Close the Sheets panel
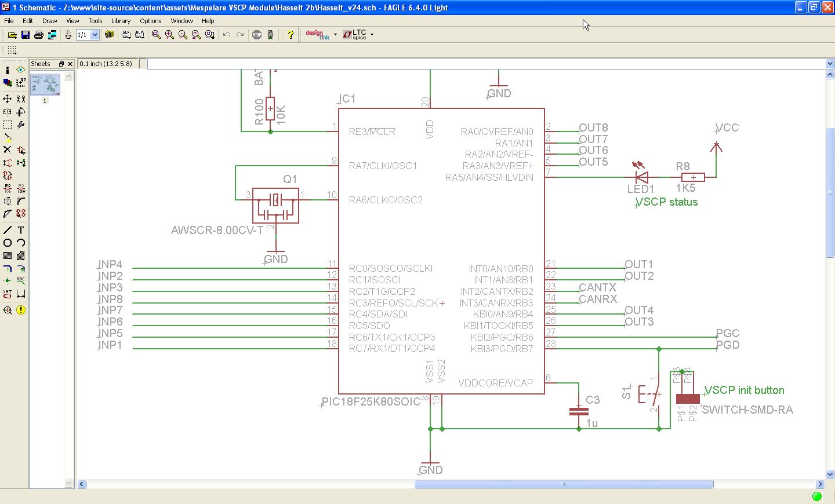The image size is (835, 504). pyautogui.click(x=70, y=64)
